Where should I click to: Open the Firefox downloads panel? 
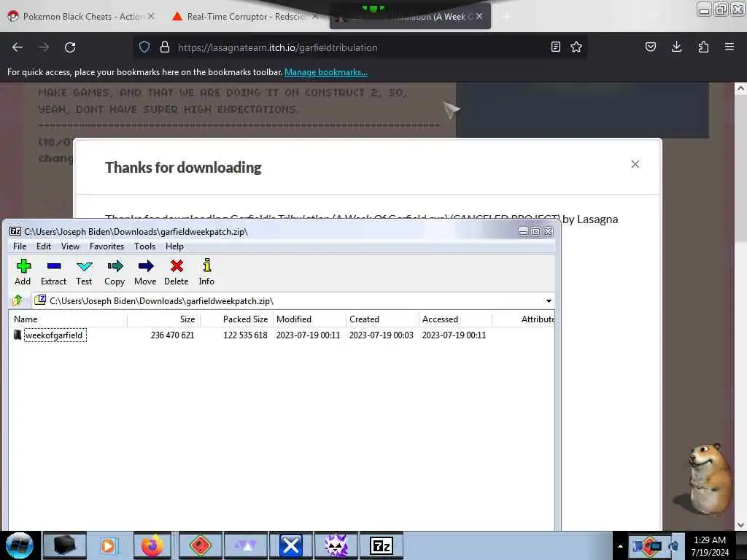pyautogui.click(x=676, y=47)
